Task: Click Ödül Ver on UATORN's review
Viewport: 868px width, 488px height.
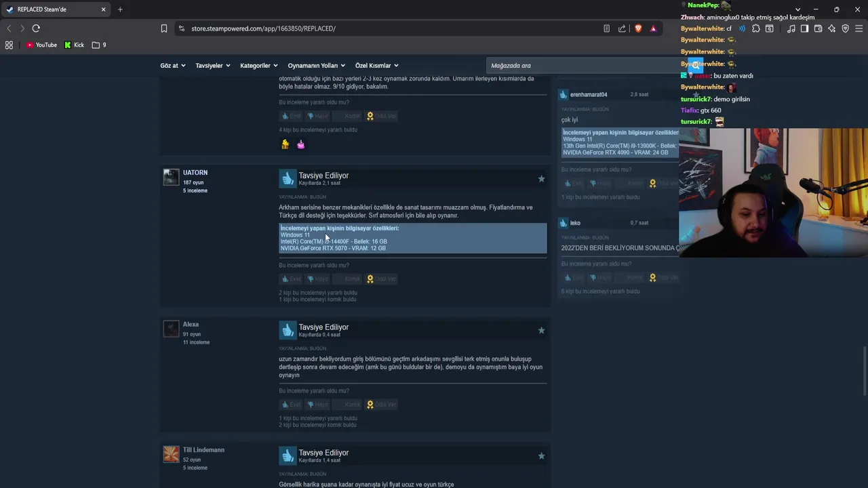Action: (x=382, y=279)
